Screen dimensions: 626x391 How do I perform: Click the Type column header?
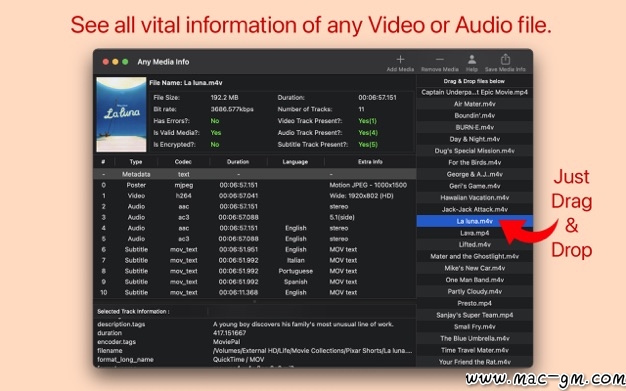pos(136,162)
